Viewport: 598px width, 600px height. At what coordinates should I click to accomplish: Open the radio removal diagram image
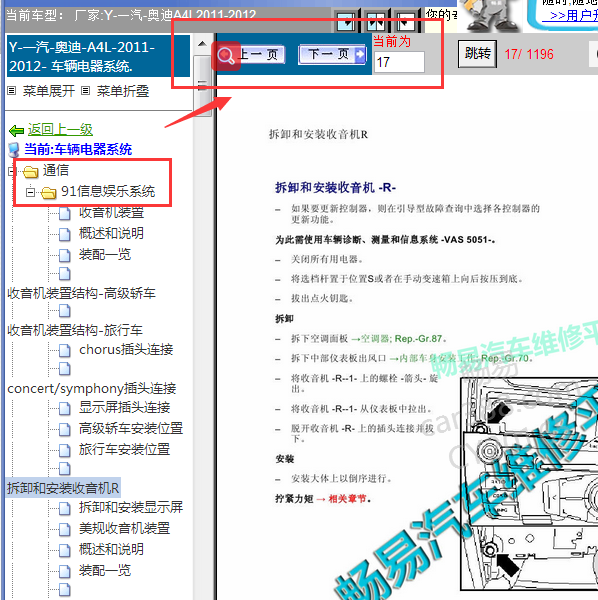tap(529, 484)
